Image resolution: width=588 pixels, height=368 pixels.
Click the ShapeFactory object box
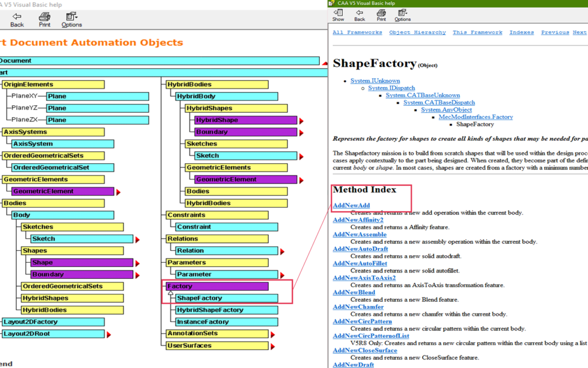click(227, 298)
